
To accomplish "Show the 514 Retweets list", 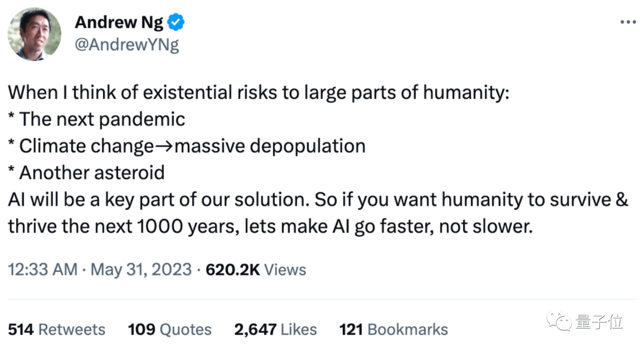I will pyautogui.click(x=57, y=330).
